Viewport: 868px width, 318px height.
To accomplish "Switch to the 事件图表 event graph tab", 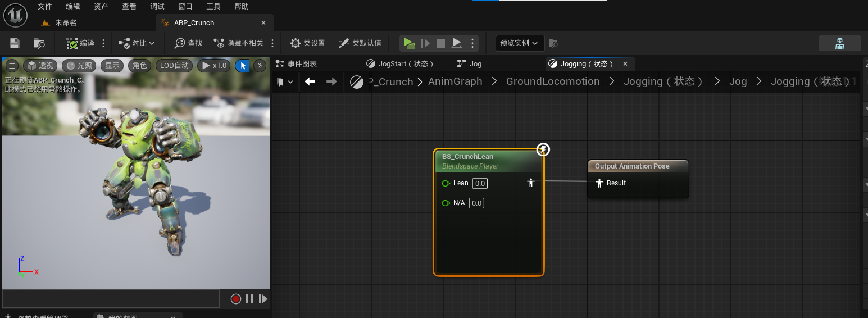I will 297,64.
